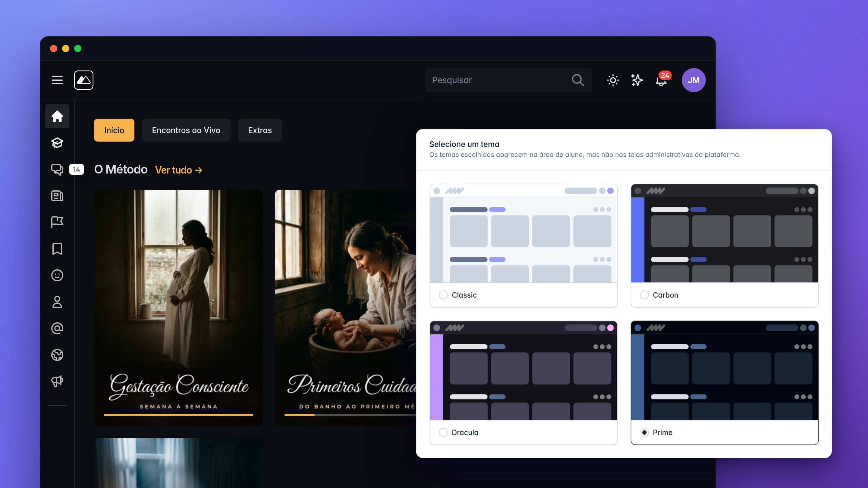The width and height of the screenshot is (868, 488).
Task: Select the Prime theme radio
Action: [x=644, y=433]
